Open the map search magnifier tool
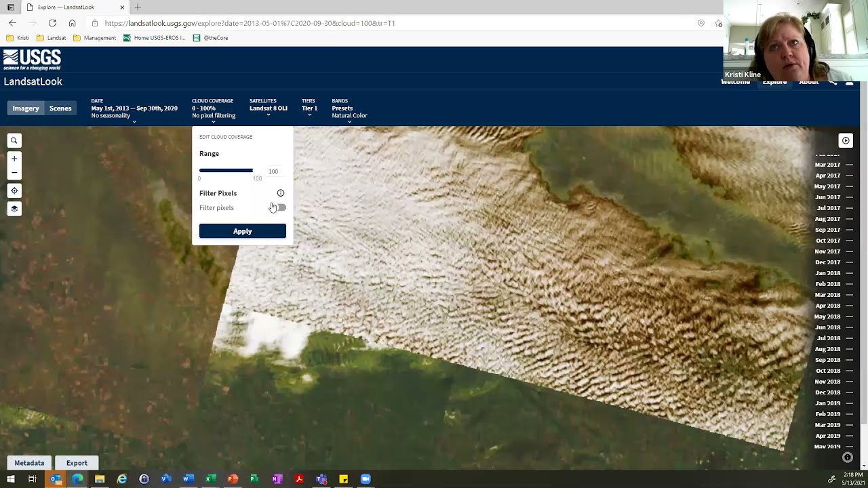Screen dimensions: 868x488 pos(14,141)
